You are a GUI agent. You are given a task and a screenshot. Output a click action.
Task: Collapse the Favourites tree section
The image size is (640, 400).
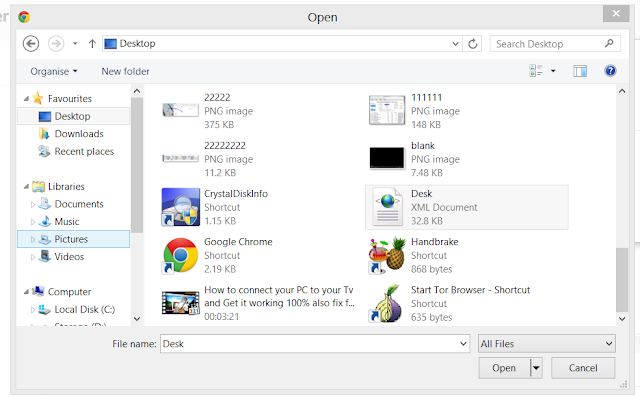click(x=26, y=98)
